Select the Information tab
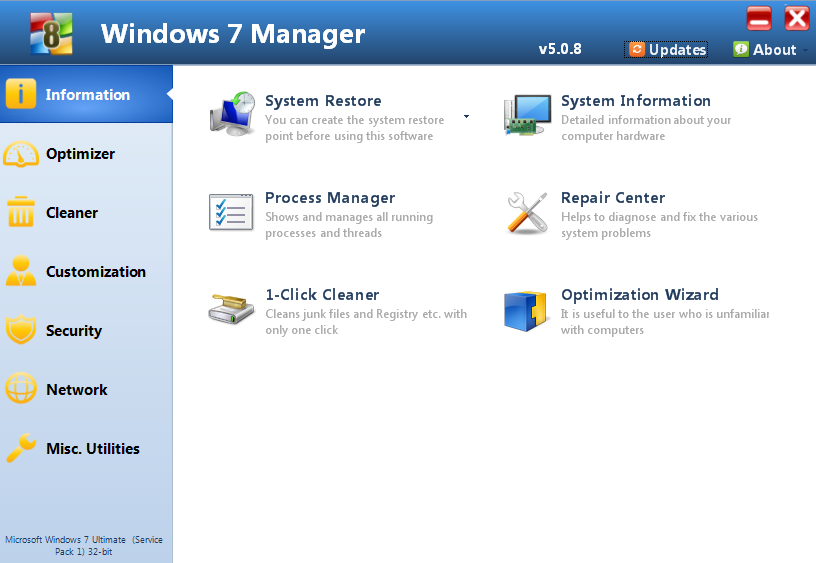The height and width of the screenshot is (563, 816). (x=86, y=95)
